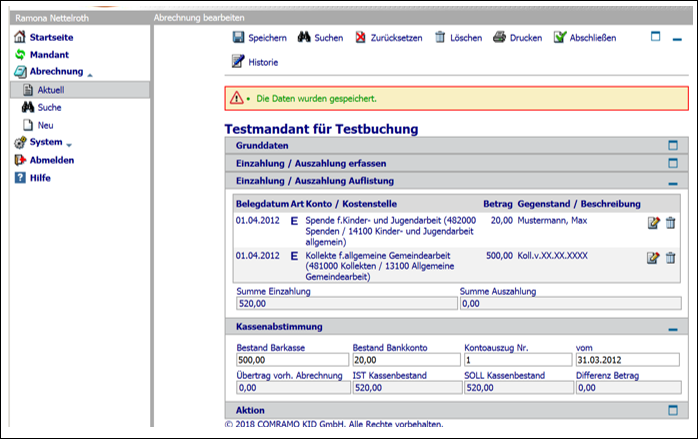This screenshot has height=439, width=698.
Task: Collapse Einzahlung / Auszahlung Auflistung section
Action: (673, 183)
